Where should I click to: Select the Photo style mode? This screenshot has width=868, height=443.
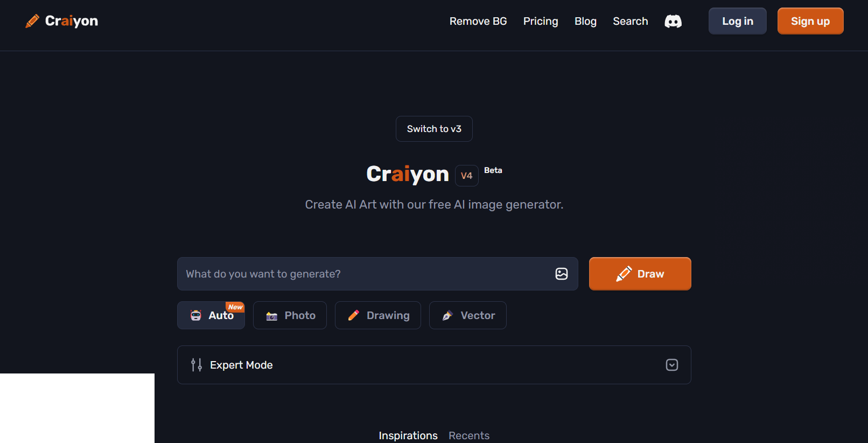(290, 315)
